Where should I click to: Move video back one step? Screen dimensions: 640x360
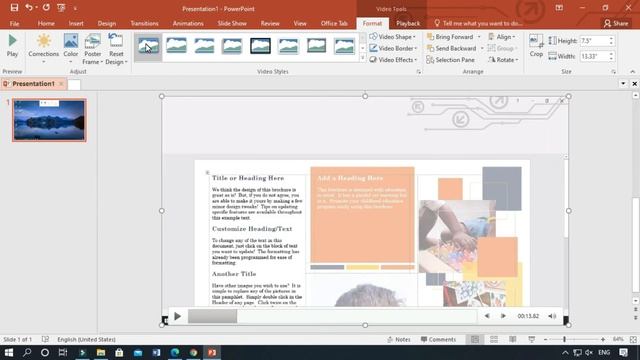pyautogui.click(x=487, y=316)
